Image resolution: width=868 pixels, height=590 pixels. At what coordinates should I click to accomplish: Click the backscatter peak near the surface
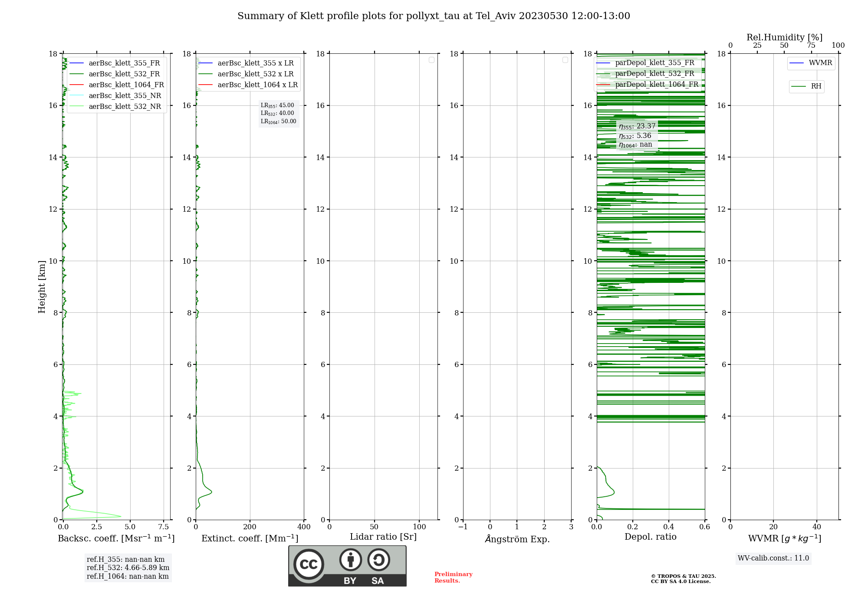tap(120, 516)
